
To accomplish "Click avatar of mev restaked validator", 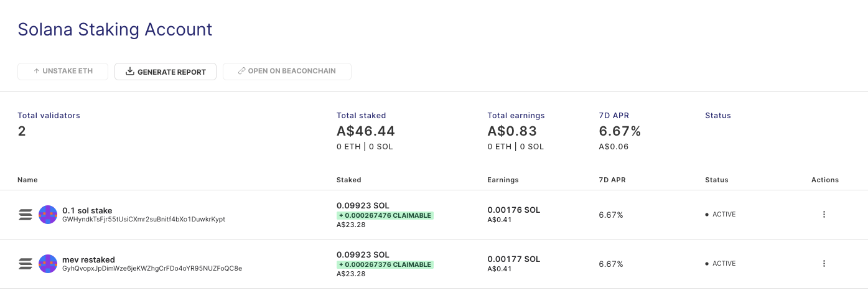I will pyautogui.click(x=48, y=264).
